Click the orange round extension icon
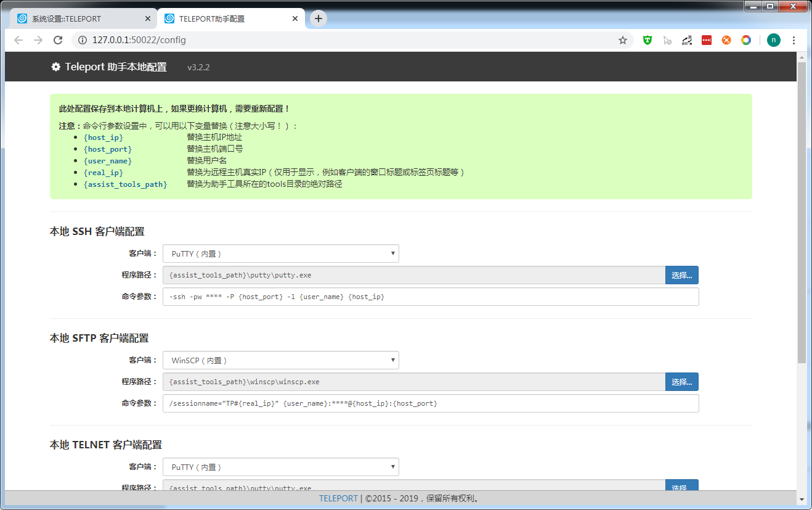812x510 pixels. (726, 40)
